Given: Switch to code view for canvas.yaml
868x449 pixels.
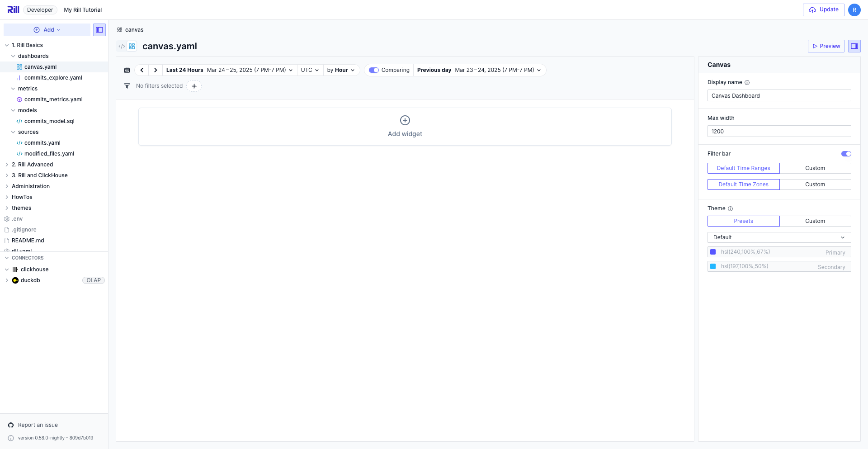Looking at the screenshot, I should [x=121, y=46].
